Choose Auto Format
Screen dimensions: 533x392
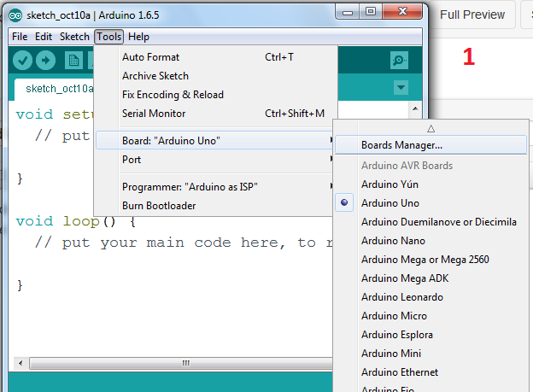pos(214,57)
